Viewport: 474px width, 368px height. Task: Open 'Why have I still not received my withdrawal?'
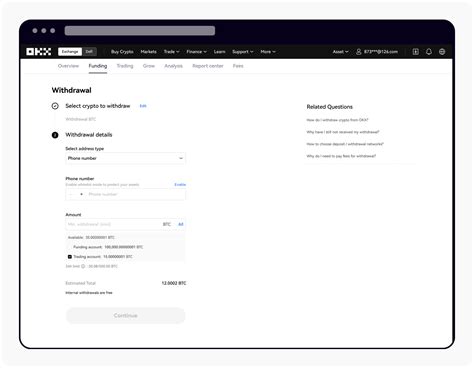point(343,132)
